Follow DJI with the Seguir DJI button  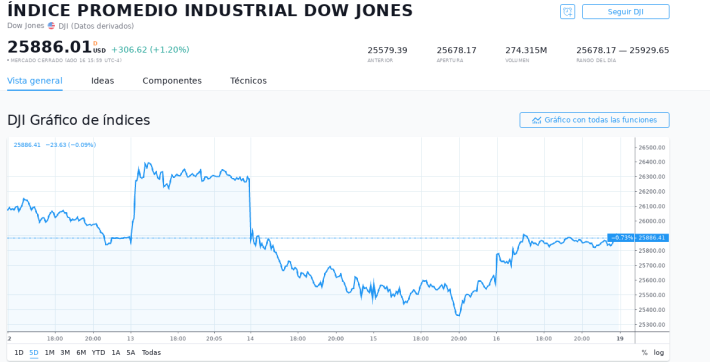(625, 12)
